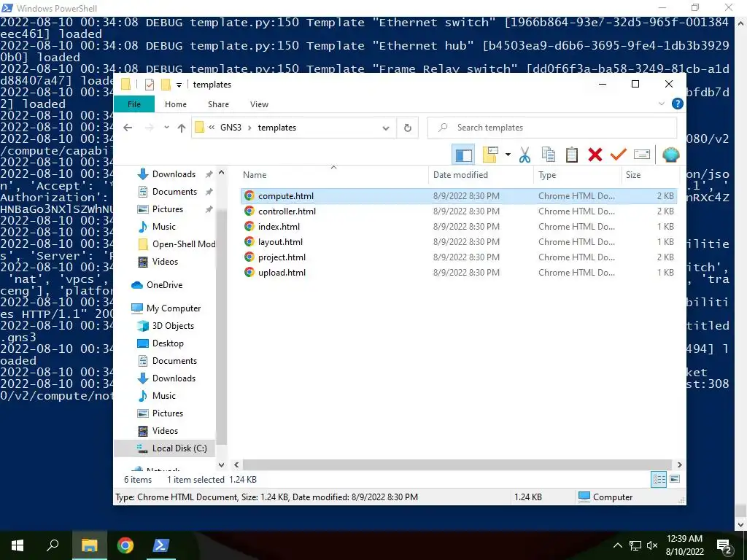Open Customize Quick Access Toolbar dropdown
Screen dimensions: 747x560
click(x=179, y=85)
